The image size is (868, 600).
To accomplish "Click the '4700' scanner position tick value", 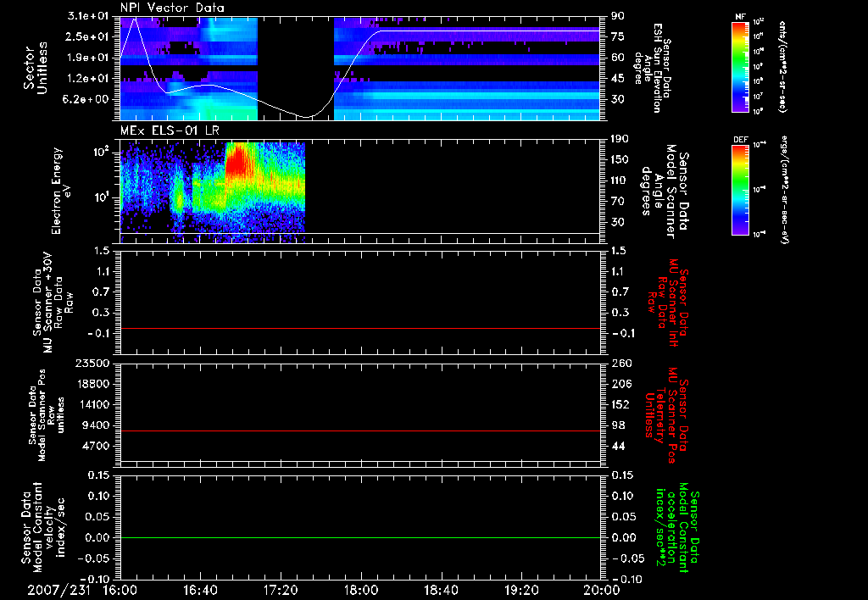I will click(x=97, y=446).
